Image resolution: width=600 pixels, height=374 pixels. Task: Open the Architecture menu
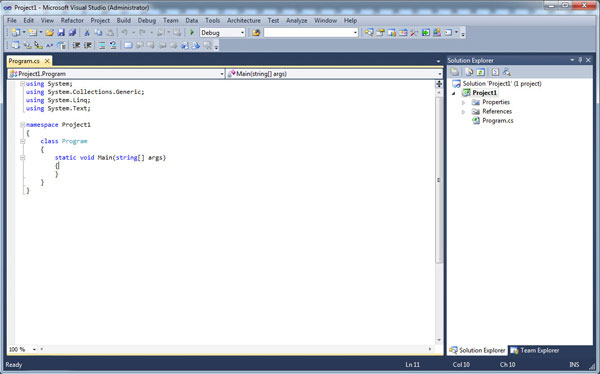click(x=244, y=20)
